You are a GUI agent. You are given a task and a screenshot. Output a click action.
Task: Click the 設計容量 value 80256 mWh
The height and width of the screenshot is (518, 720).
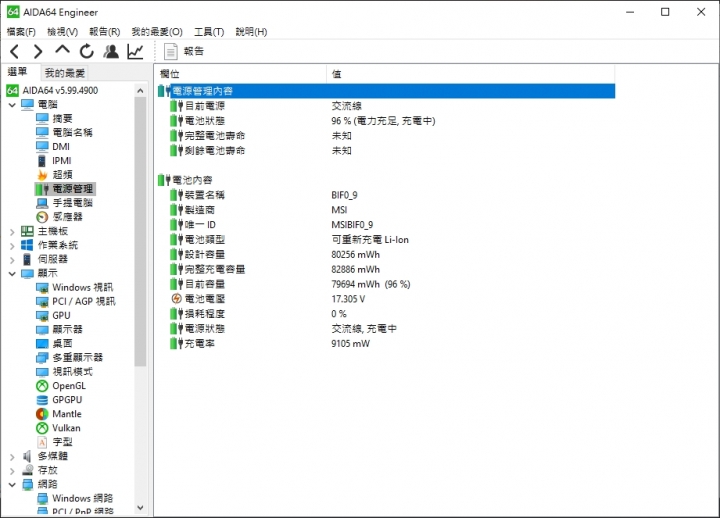[355, 255]
